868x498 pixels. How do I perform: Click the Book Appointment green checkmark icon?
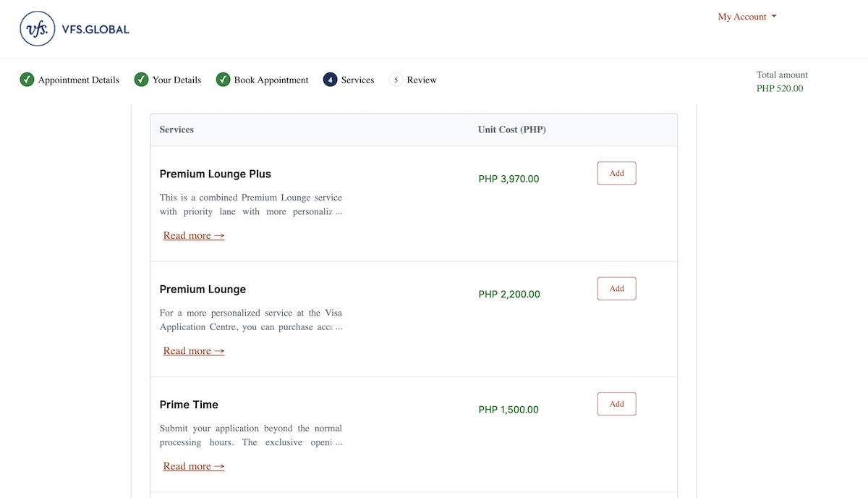pos(223,80)
